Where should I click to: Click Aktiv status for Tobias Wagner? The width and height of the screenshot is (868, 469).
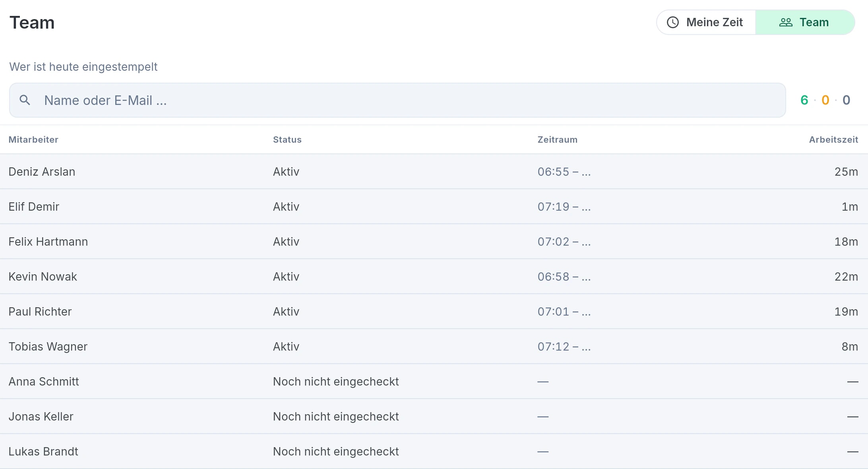pos(286,347)
